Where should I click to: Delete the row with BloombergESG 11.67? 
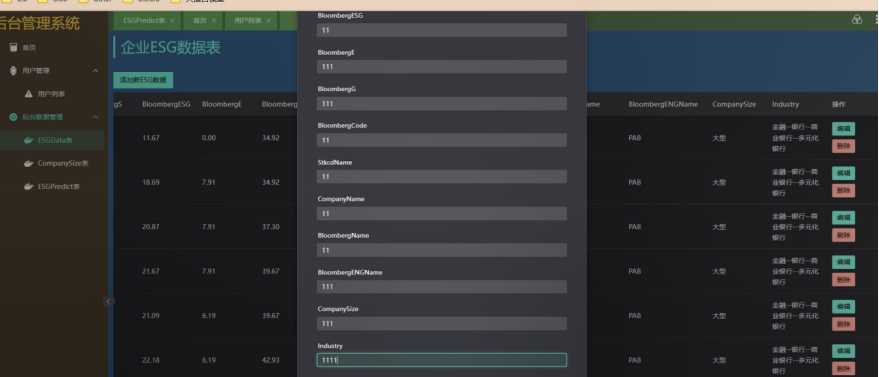(843, 147)
